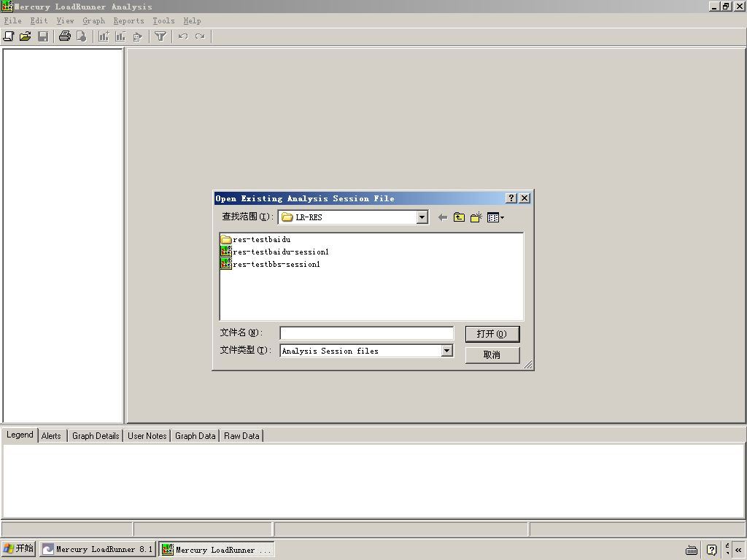Image resolution: width=747 pixels, height=560 pixels.
Task: Select the res-testbaidu folder
Action: point(255,239)
